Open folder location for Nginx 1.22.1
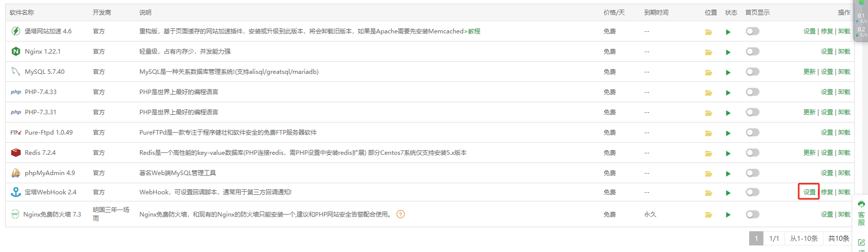This screenshot has height=252, width=868. click(709, 52)
